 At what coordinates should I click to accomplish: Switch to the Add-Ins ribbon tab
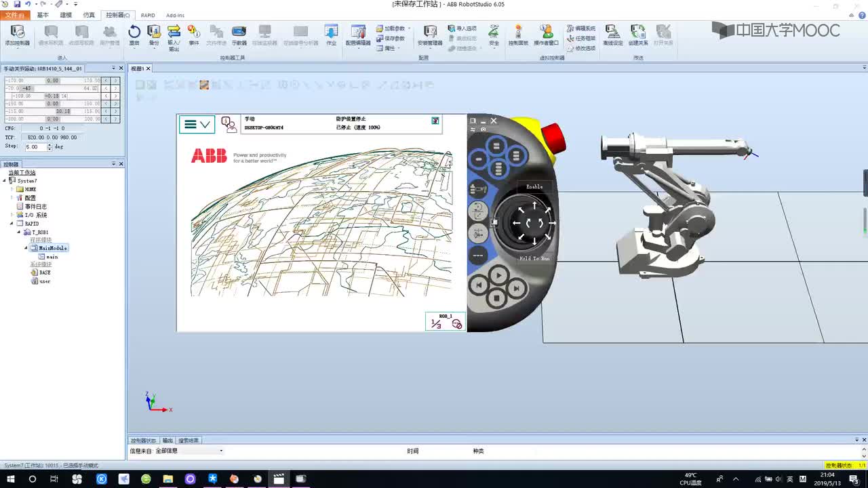[x=175, y=15]
